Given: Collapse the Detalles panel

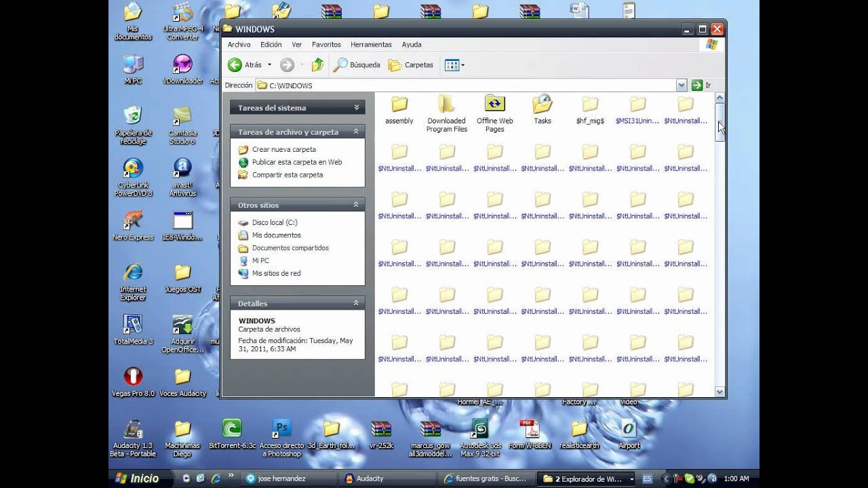Looking at the screenshot, I should point(357,304).
